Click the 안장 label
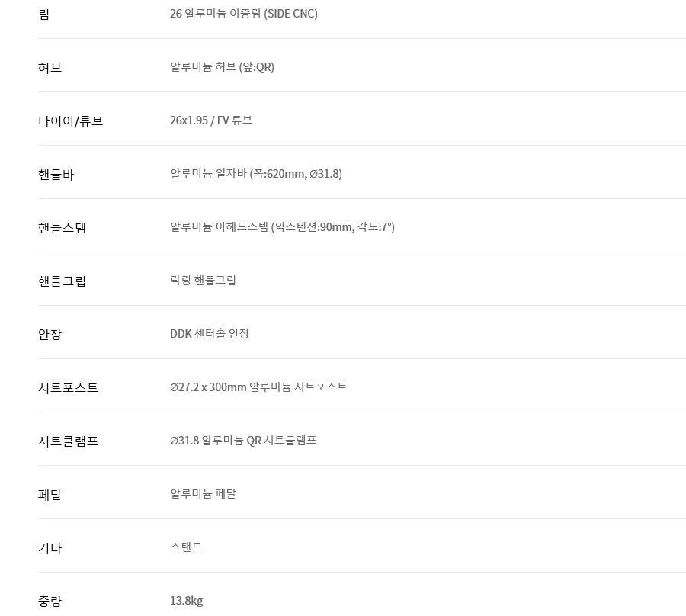The width and height of the screenshot is (686, 616). coord(50,335)
